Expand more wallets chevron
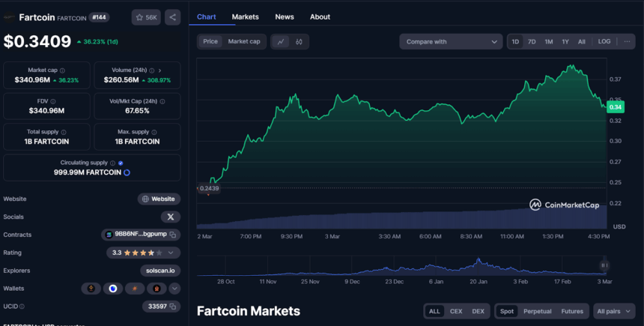 click(174, 289)
